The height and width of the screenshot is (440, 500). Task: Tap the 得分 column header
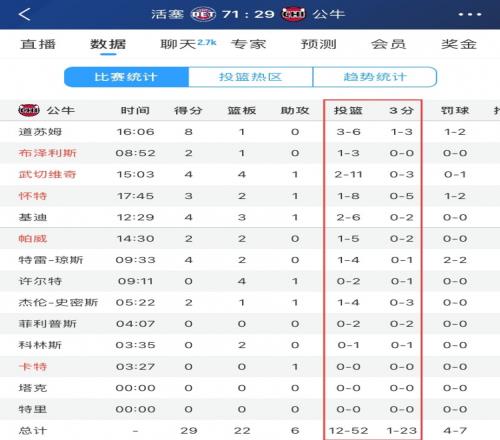pyautogui.click(x=188, y=110)
